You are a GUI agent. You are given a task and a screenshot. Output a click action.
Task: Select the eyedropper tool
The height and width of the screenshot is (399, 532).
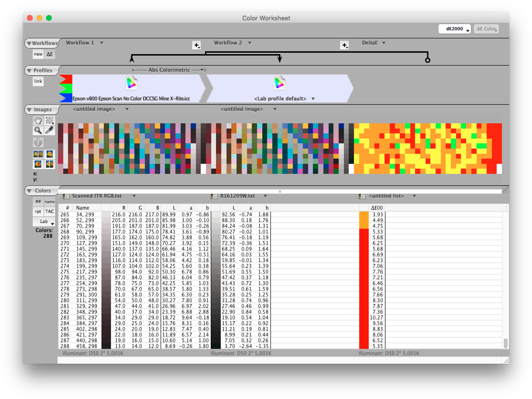coord(50,130)
